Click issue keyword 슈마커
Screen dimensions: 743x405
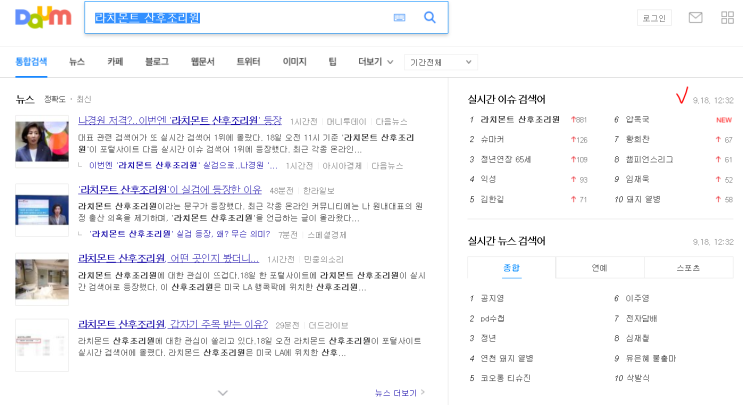(492, 139)
